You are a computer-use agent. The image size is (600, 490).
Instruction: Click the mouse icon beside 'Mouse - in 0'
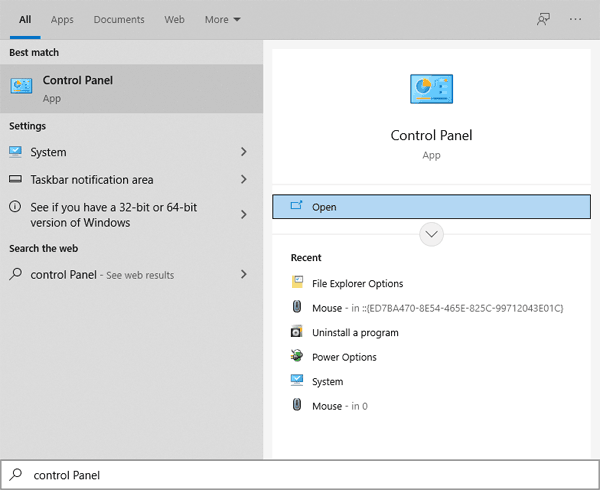tap(297, 405)
